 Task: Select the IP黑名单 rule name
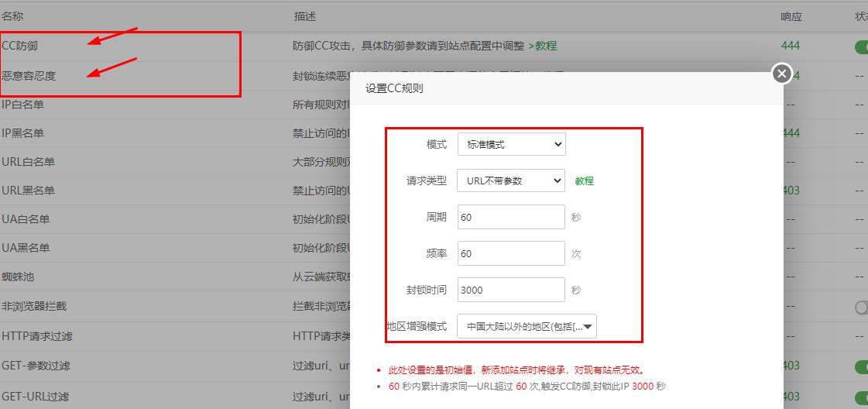click(x=22, y=132)
